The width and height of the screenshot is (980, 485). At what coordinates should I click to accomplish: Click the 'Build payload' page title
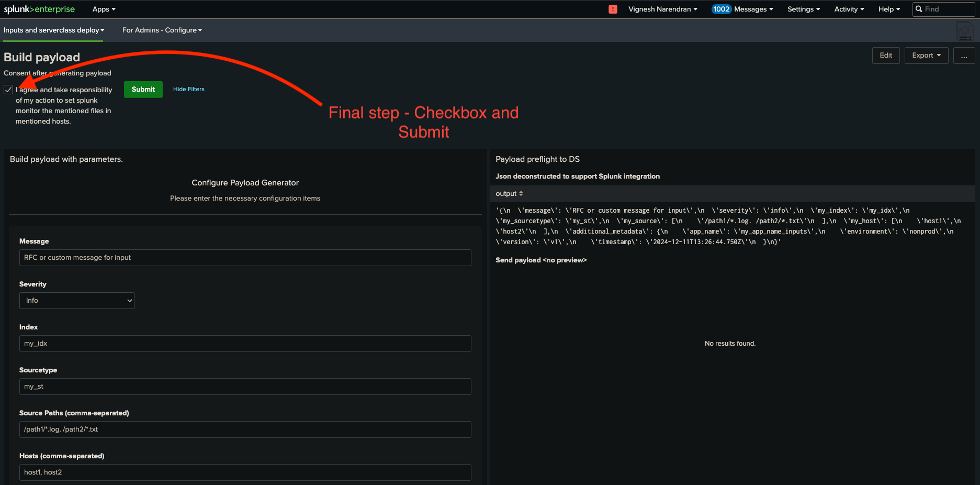pos(42,57)
